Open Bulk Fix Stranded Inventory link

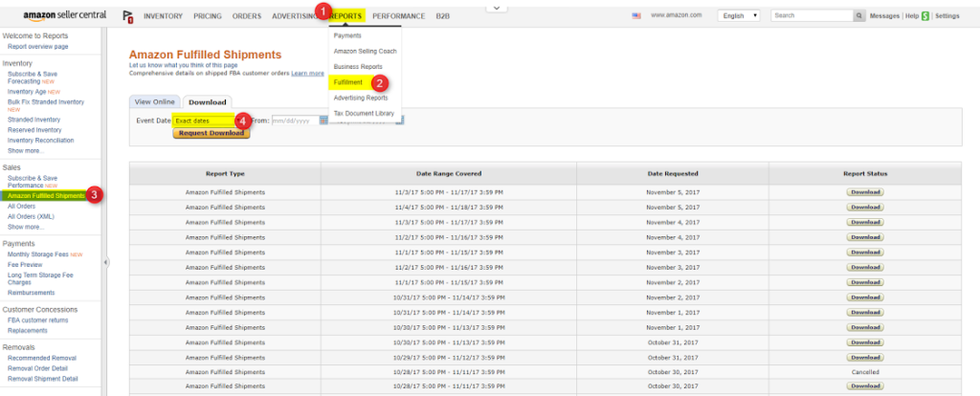point(46,101)
